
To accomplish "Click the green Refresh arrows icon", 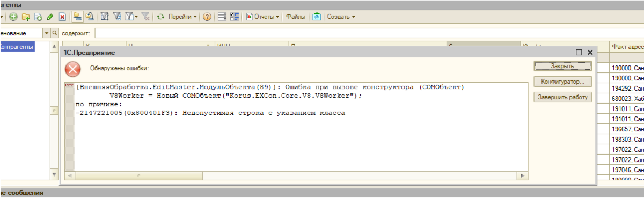I will coord(160,17).
